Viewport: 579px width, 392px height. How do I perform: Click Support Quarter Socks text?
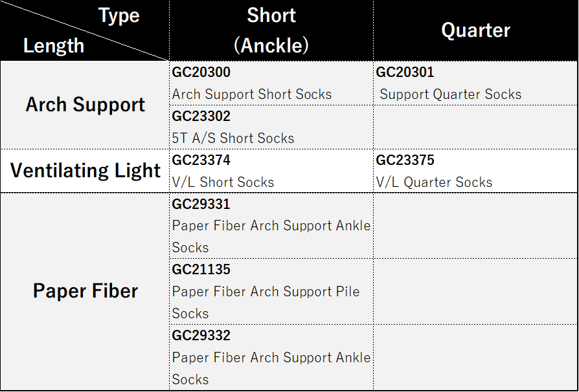[x=451, y=94]
